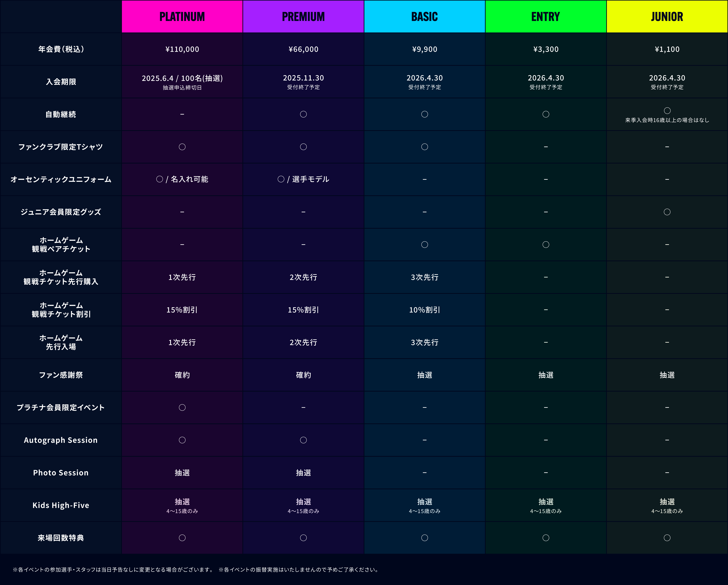Click the PREMIUM 15%割引 cell
Screen dimensions: 728x585
click(x=303, y=310)
